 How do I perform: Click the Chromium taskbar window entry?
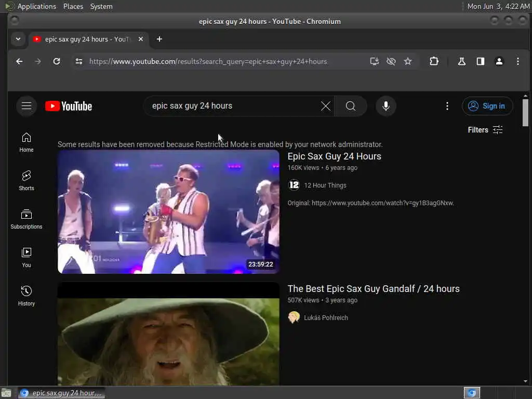coord(62,393)
